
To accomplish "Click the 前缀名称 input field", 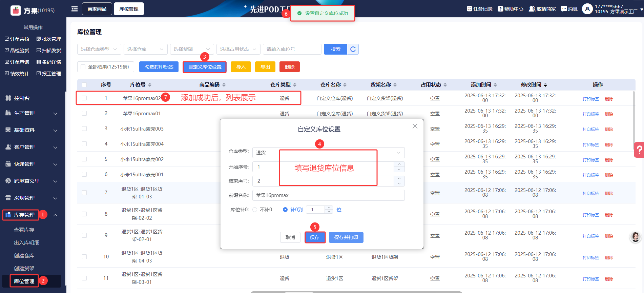I will pos(328,195).
